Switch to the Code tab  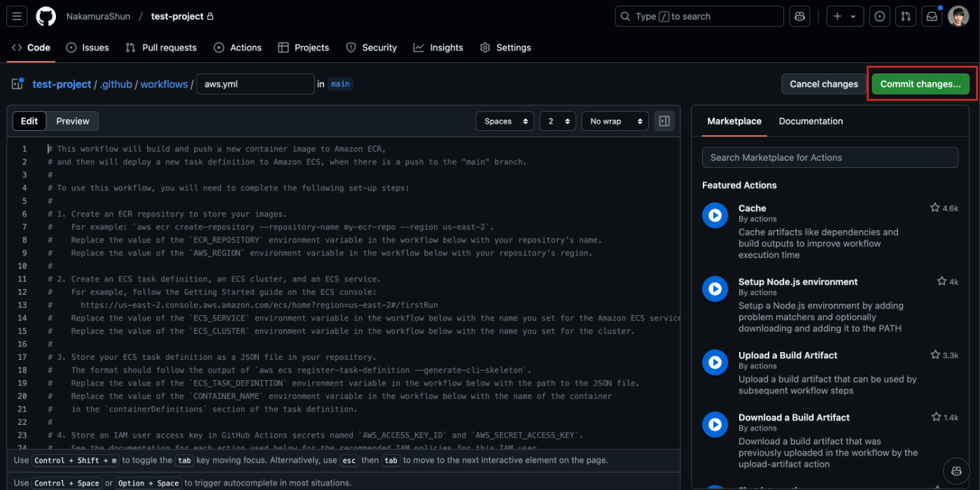[x=31, y=48]
